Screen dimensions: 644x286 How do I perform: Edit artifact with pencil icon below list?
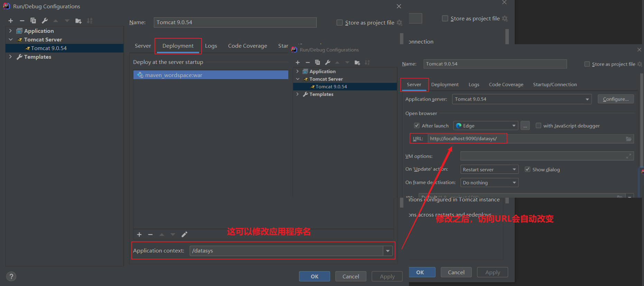184,235
